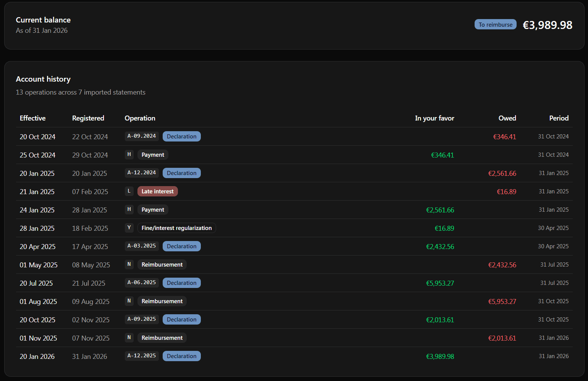The image size is (588, 381).
Task: Click the Declaration tag next to A-12.2024
Action: 181,173
